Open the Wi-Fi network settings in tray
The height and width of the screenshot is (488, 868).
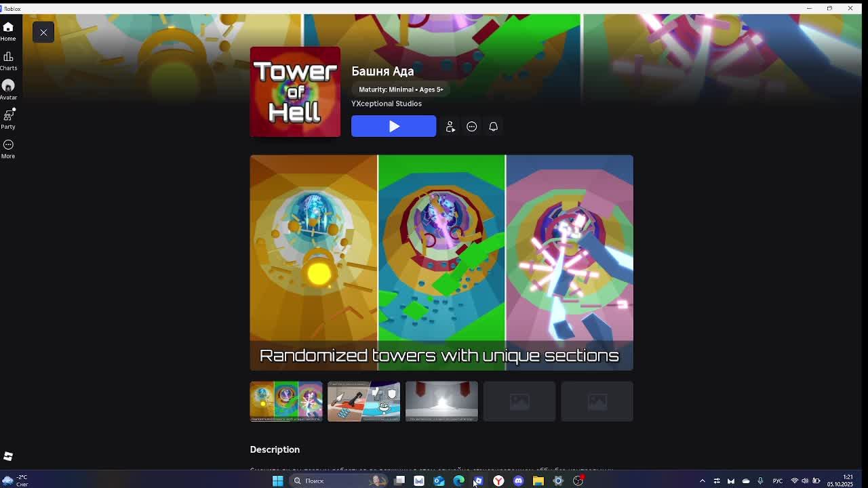click(795, 481)
